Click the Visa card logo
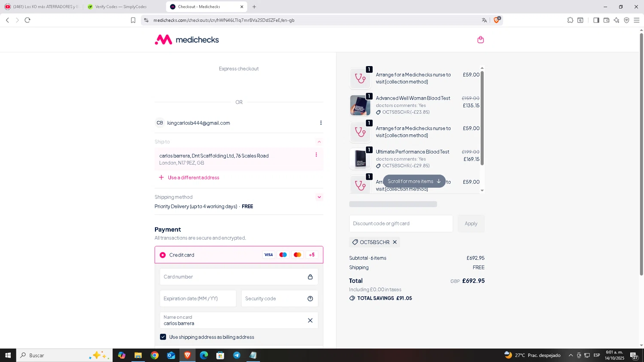The image size is (644, 362). pyautogui.click(x=268, y=255)
